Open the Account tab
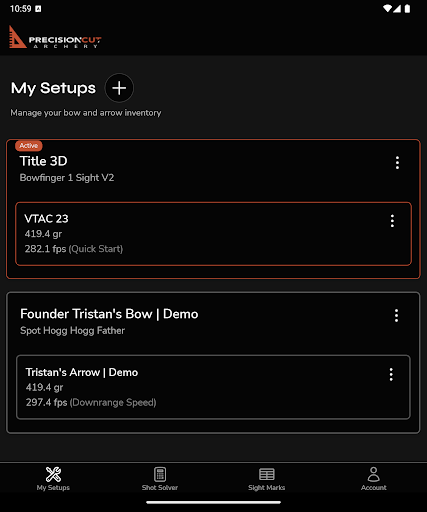Image resolution: width=427 pixels, height=512 pixels. pyautogui.click(x=374, y=479)
